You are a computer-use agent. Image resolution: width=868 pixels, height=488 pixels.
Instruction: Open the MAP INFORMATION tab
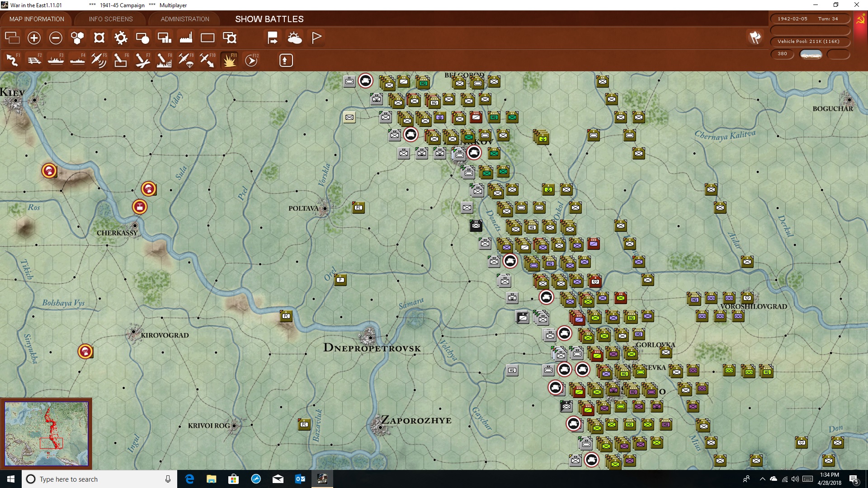tap(37, 19)
